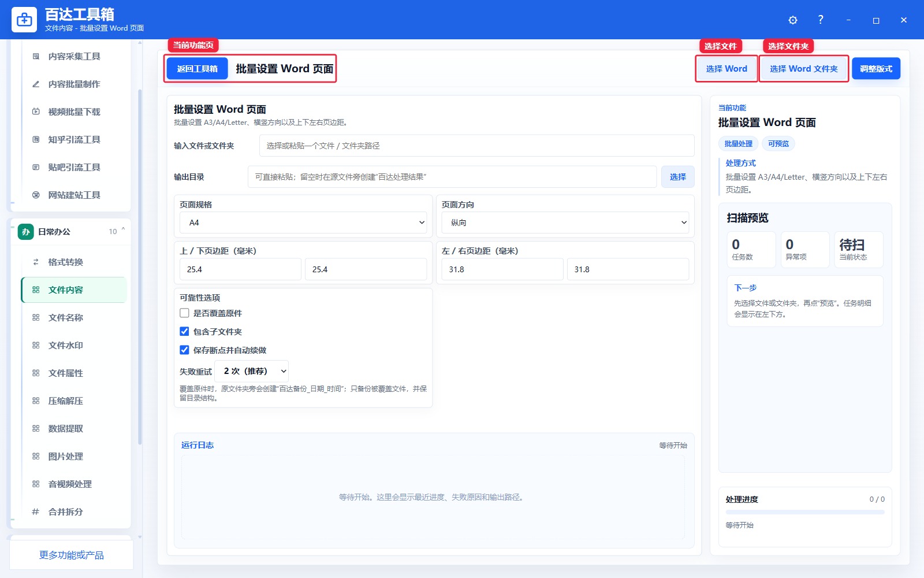This screenshot has width=924, height=578.
Task: Click the sidebar vertical scrollbar
Action: (x=140, y=266)
